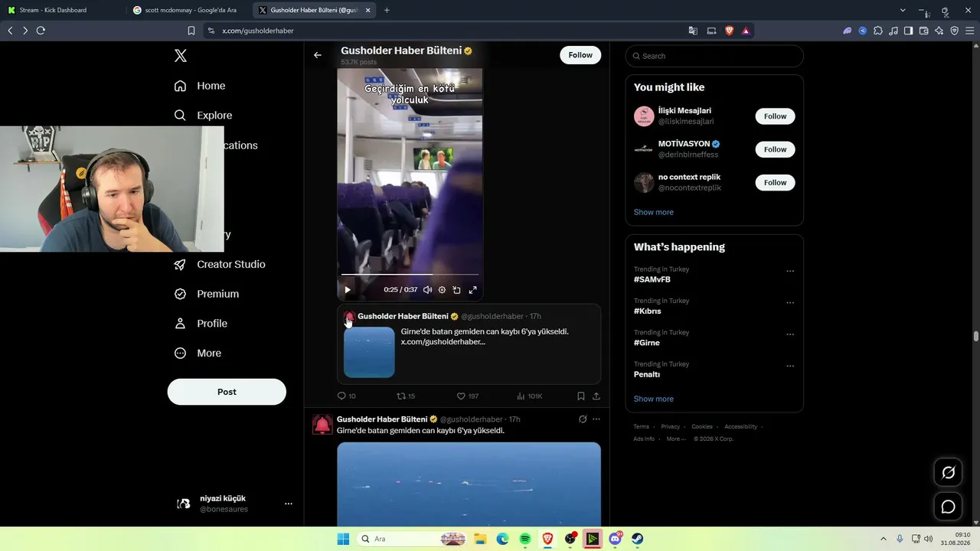This screenshot has height=551, width=980.
Task: Open the quoted post thumbnail image
Action: 369,352
